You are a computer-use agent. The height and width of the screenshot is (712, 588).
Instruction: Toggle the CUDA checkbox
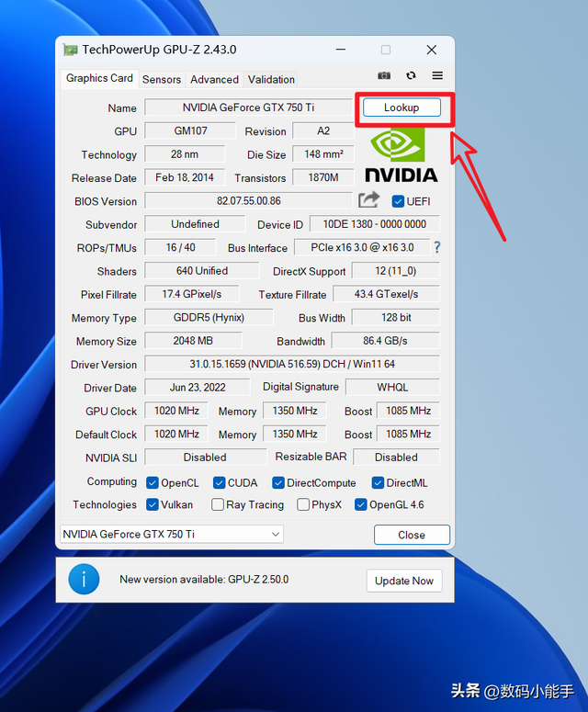[220, 482]
